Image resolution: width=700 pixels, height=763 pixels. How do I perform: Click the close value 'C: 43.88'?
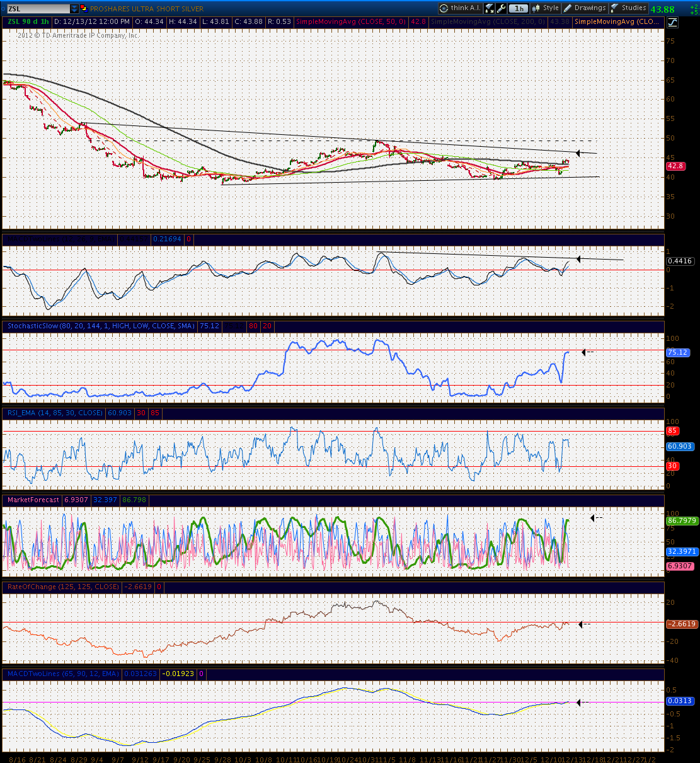pyautogui.click(x=248, y=21)
